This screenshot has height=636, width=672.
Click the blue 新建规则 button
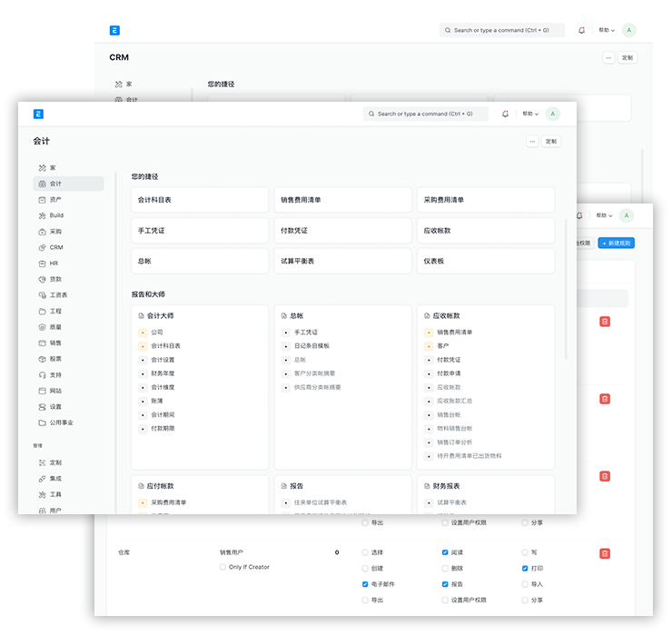tap(616, 243)
